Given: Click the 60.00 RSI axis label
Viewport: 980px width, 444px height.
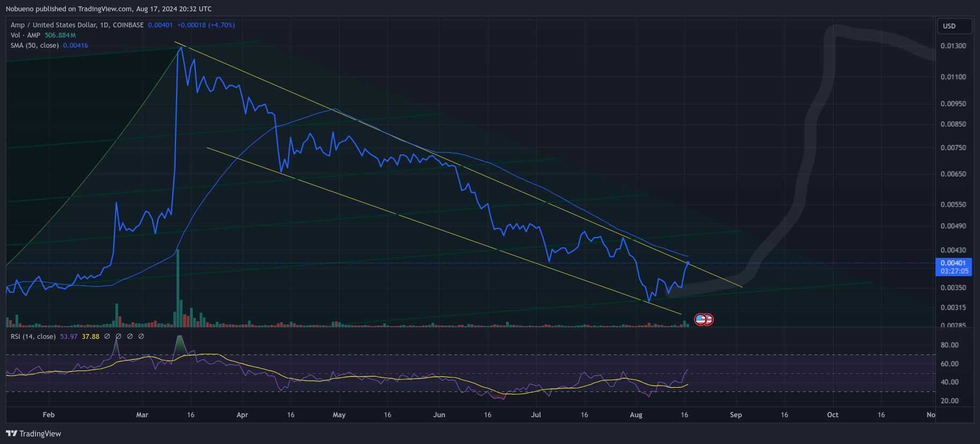Looking at the screenshot, I should coord(949,364).
